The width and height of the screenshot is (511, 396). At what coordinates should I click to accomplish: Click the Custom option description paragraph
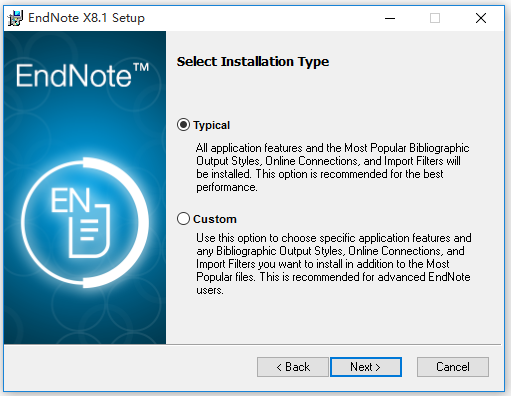(x=333, y=264)
